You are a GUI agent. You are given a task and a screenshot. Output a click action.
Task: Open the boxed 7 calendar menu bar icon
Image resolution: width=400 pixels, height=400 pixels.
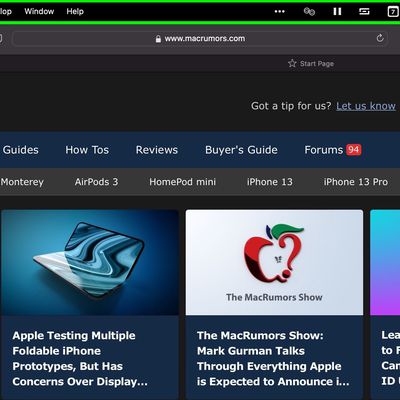393,12
